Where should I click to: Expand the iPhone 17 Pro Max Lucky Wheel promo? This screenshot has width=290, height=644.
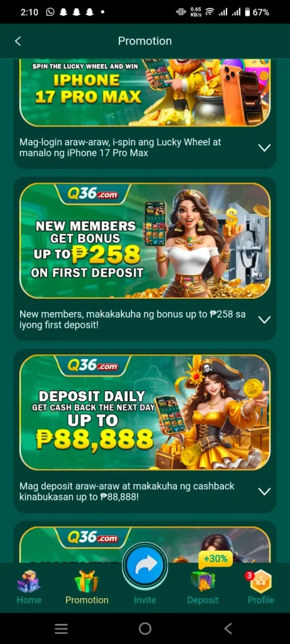pos(265,147)
